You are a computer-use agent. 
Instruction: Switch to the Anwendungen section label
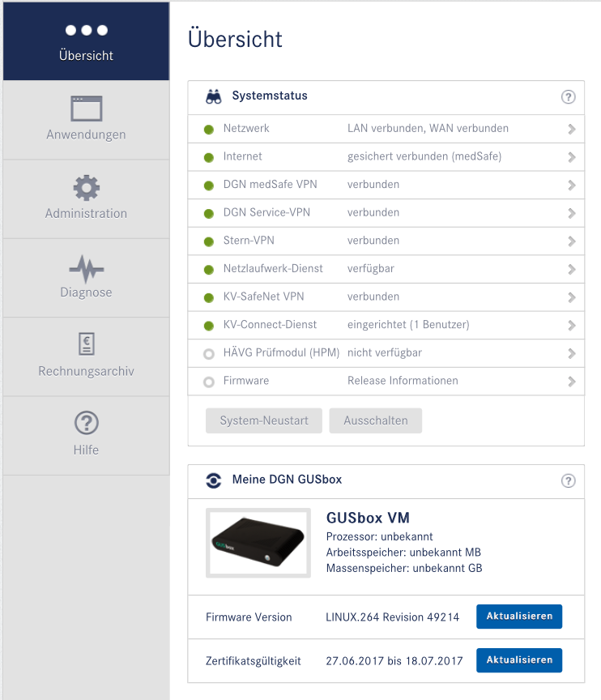[x=86, y=134]
